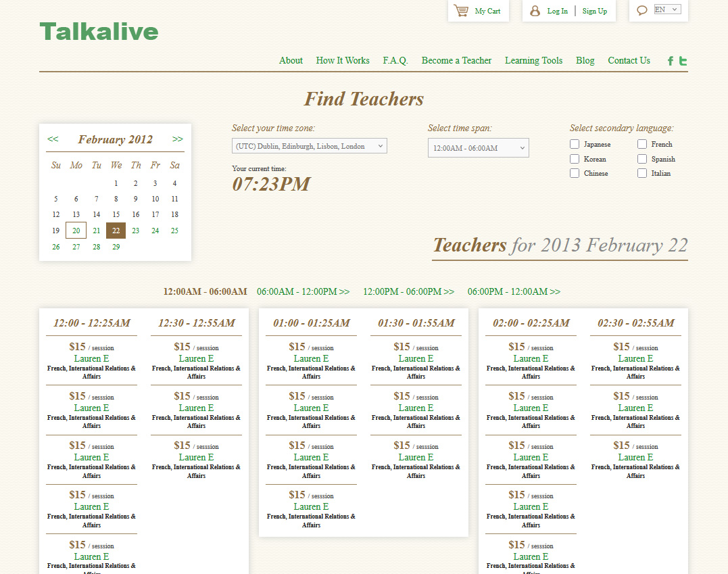The height and width of the screenshot is (574, 728).
Task: Navigate to Become a Teacher
Action: coord(456,60)
